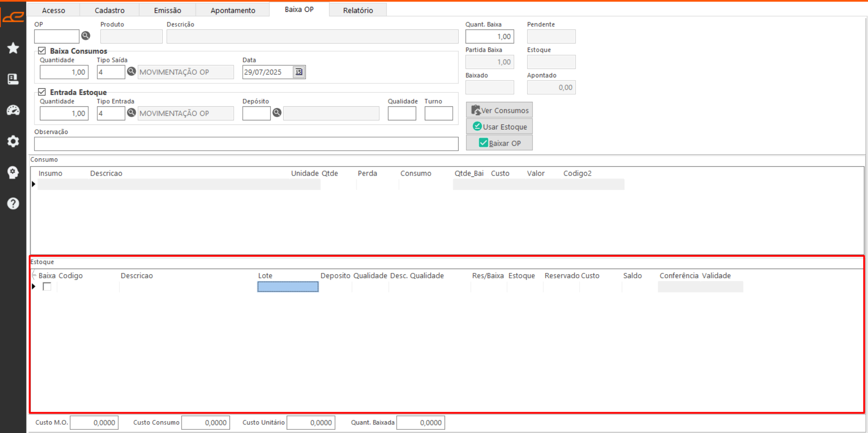Select the highlighted Lote cell in Estoque
This screenshot has width=868, height=433.
(x=288, y=287)
